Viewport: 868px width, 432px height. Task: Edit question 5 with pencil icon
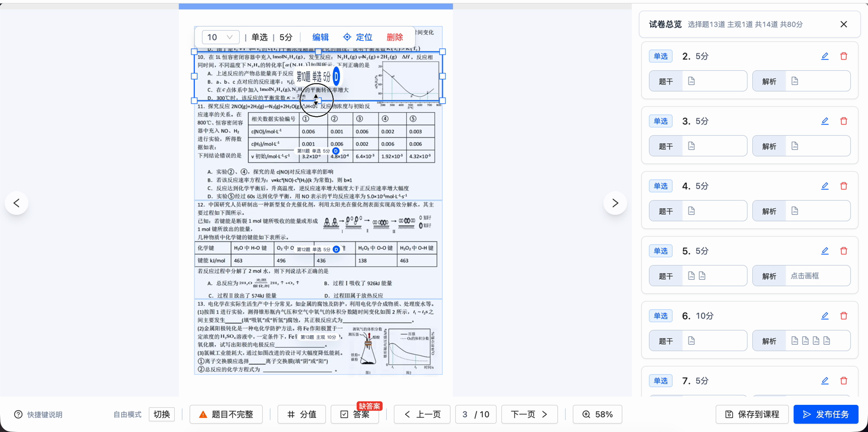tap(825, 251)
